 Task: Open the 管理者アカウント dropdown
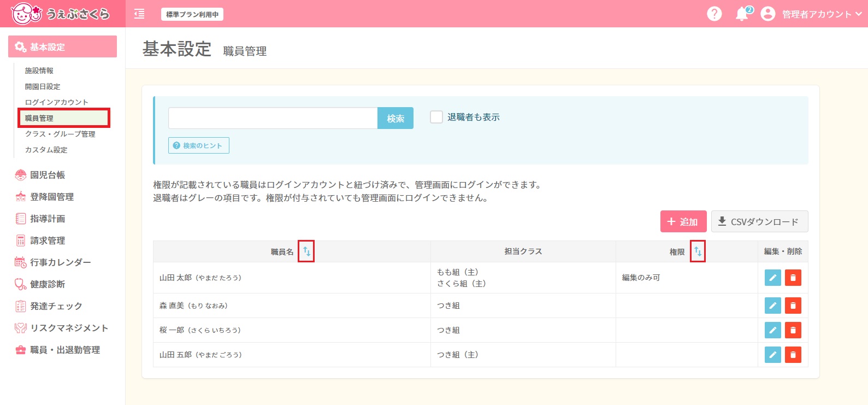coord(822,14)
